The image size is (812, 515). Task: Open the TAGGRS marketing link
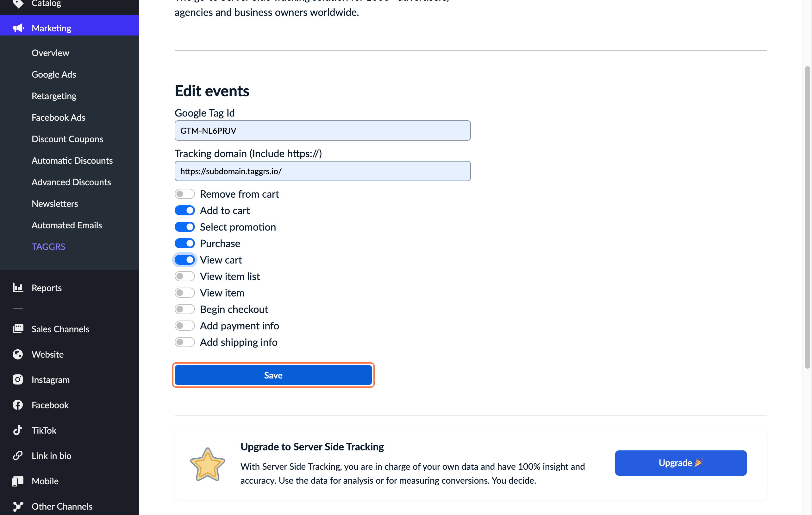(x=48, y=246)
